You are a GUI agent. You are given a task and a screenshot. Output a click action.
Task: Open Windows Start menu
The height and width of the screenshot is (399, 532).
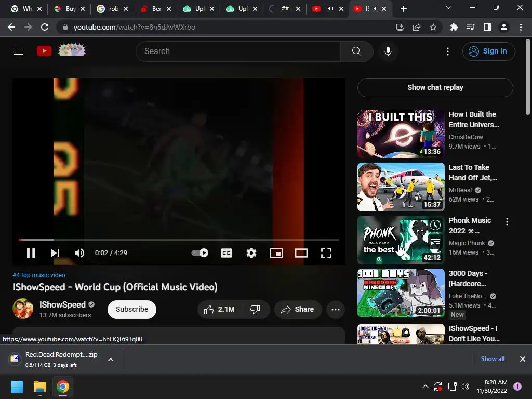click(17, 387)
